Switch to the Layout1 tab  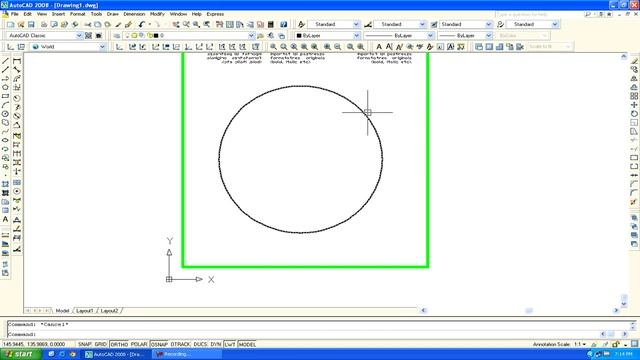point(84,311)
